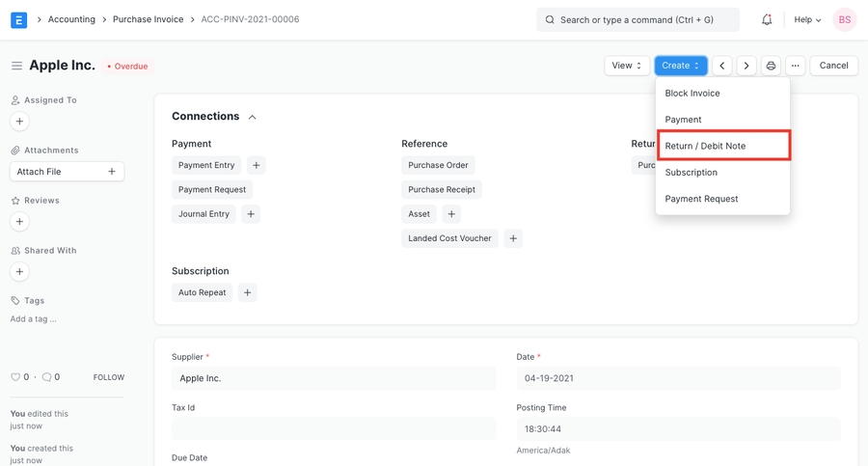Viewport: 868px width, 466px height.
Task: Select Payment Request in Create menu
Action: (x=701, y=199)
